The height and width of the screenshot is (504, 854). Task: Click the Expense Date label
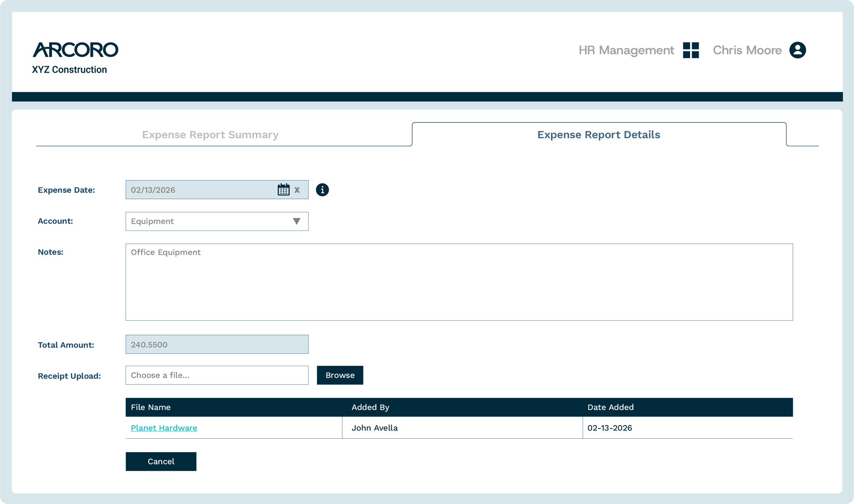[x=66, y=190]
